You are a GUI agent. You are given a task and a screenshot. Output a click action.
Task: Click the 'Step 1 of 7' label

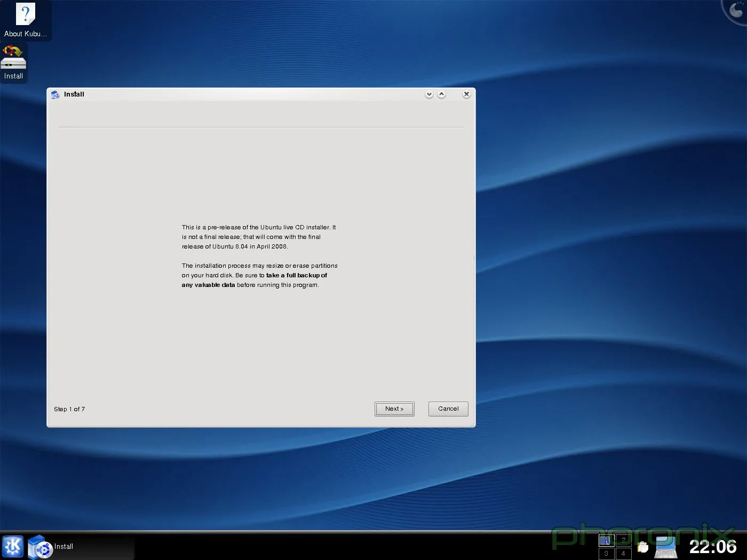tap(69, 409)
